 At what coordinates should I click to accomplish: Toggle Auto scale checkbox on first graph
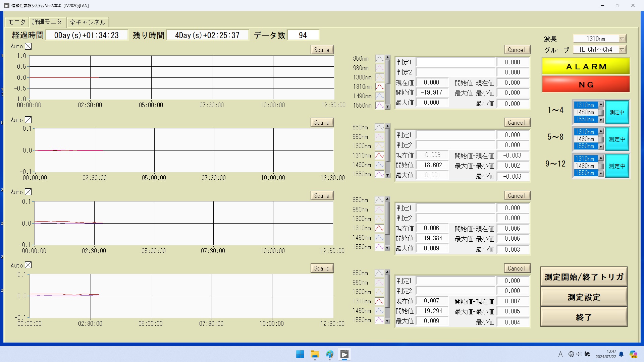(28, 46)
